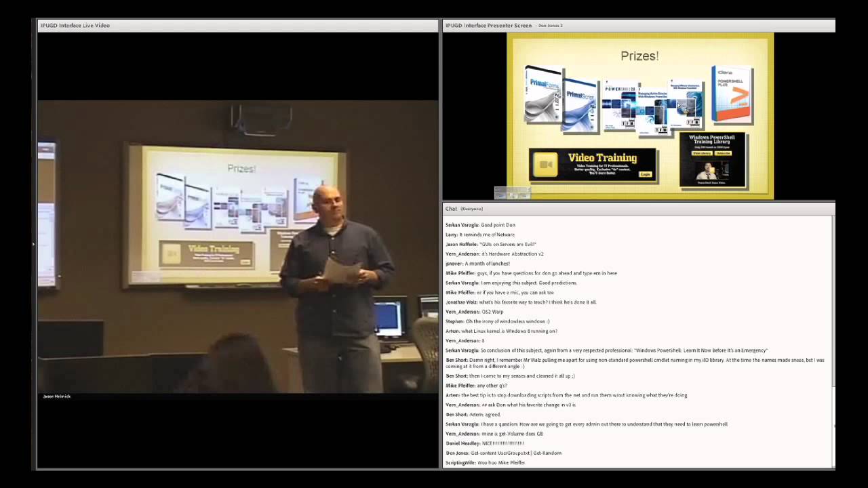
Task: Click the Chat panel title
Action: click(451, 209)
